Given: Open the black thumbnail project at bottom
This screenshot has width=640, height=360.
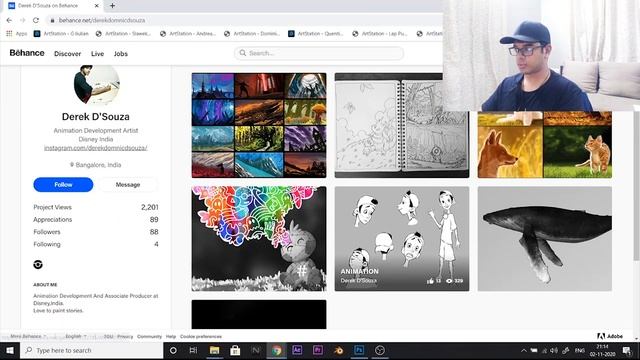Looking at the screenshot, I should [259, 314].
